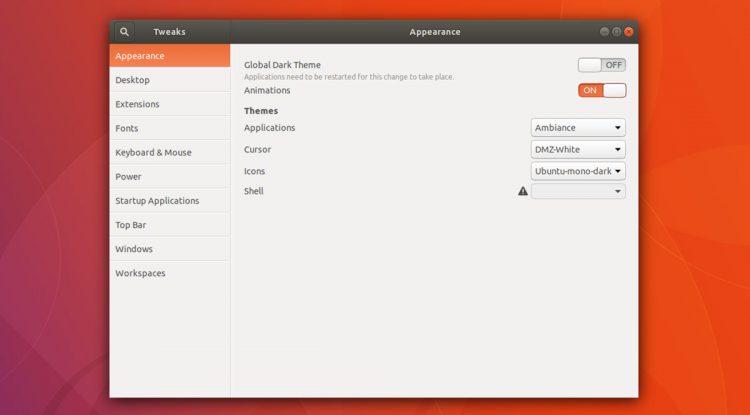Viewport: 750px width, 415px height.
Task: Go to Desktop settings in sidebar
Action: tap(170, 80)
